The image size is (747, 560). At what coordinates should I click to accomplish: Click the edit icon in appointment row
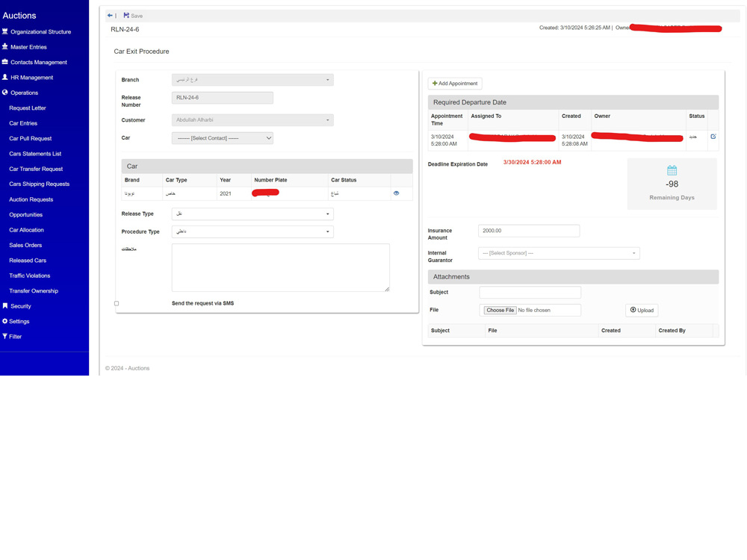coord(713,137)
